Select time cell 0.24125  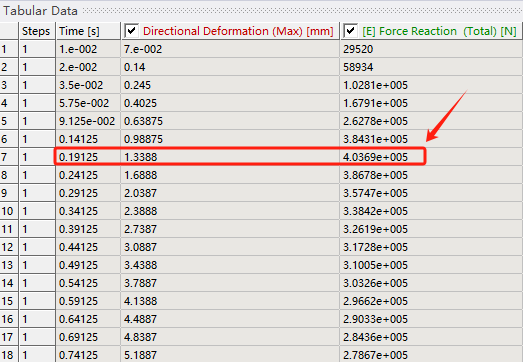click(88, 175)
